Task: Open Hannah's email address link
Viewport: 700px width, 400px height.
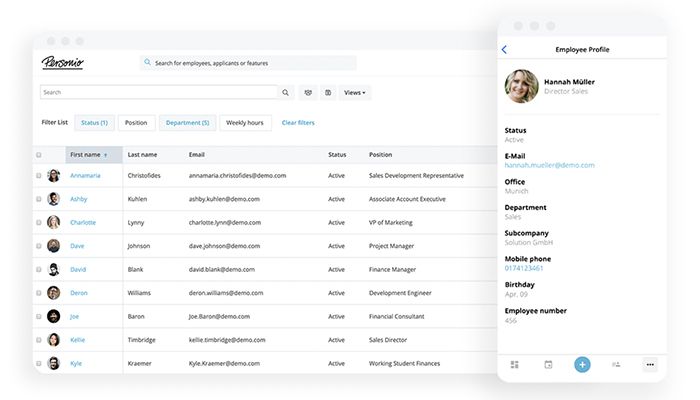Action: point(549,165)
